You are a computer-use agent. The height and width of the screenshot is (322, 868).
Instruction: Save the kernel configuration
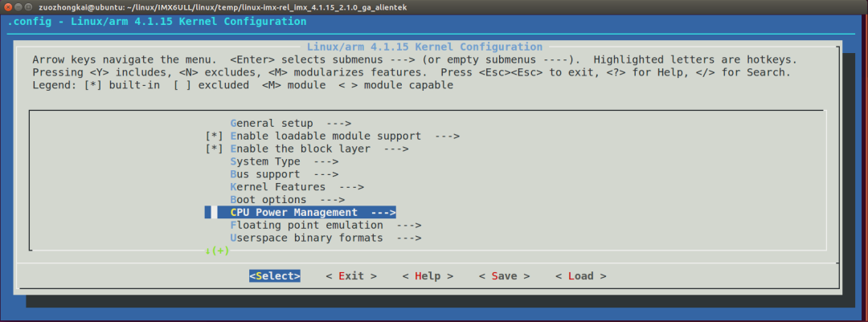504,276
